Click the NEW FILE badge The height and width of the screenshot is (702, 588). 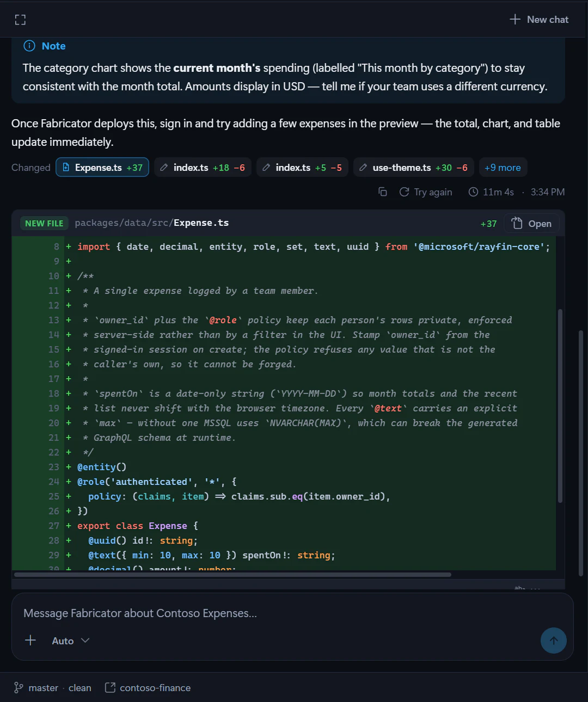coord(44,223)
